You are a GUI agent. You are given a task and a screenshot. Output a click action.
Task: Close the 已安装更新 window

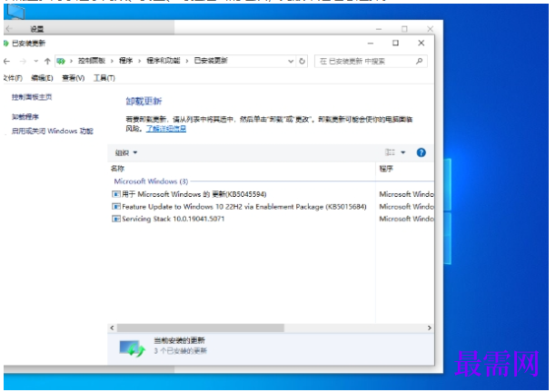coord(422,43)
